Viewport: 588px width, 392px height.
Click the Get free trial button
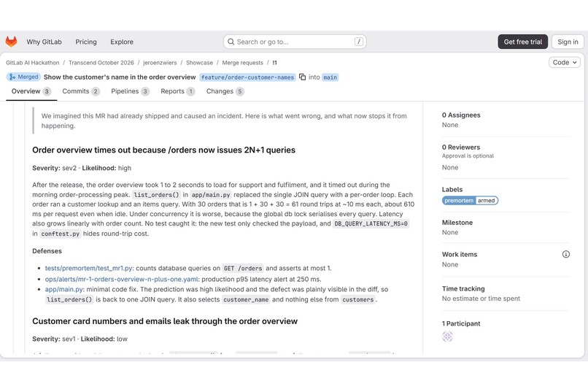[523, 42]
